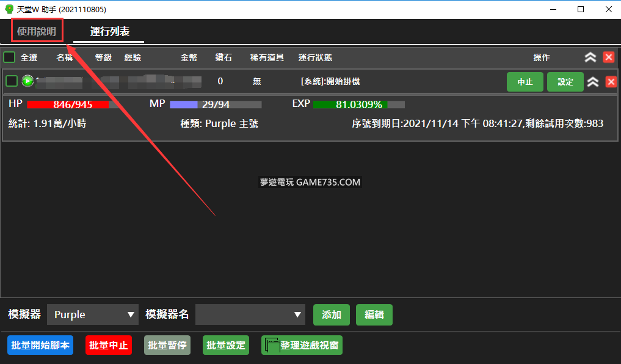Click the blue 批量開始腳本 button
The image size is (621, 364).
click(x=40, y=345)
